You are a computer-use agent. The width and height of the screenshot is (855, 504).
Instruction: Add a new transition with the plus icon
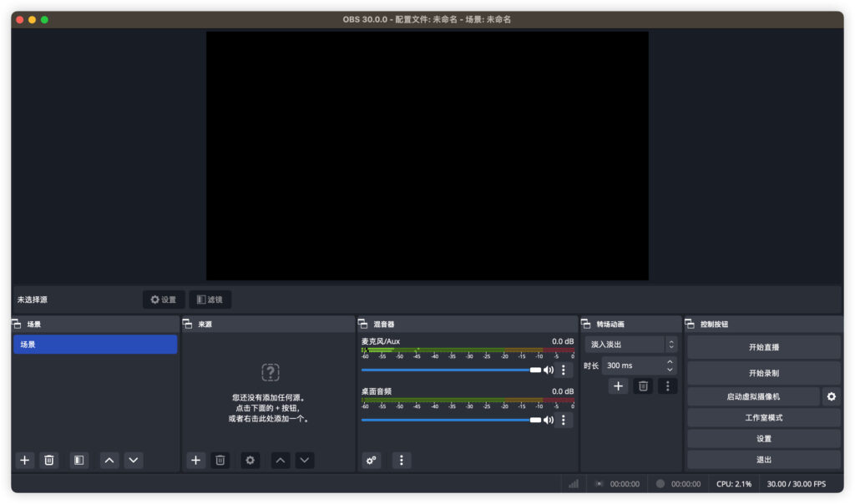(x=617, y=386)
